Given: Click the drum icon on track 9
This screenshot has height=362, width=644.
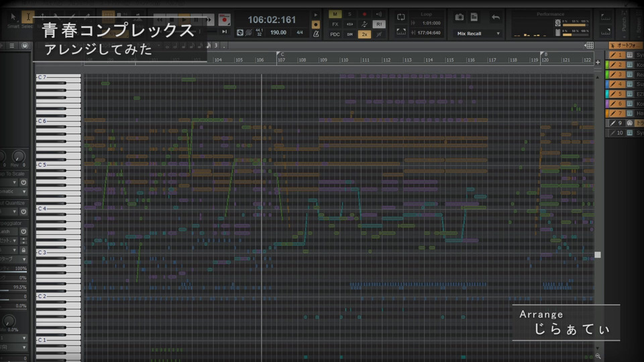Looking at the screenshot, I should click(630, 123).
